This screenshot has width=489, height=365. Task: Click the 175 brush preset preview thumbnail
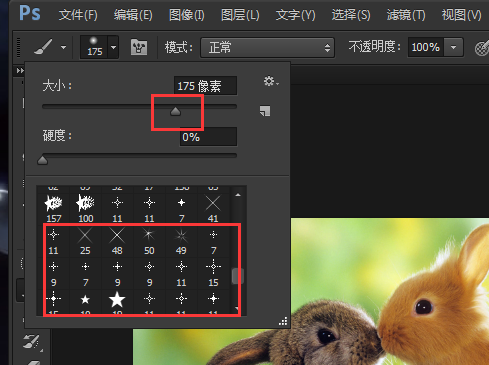(94, 47)
